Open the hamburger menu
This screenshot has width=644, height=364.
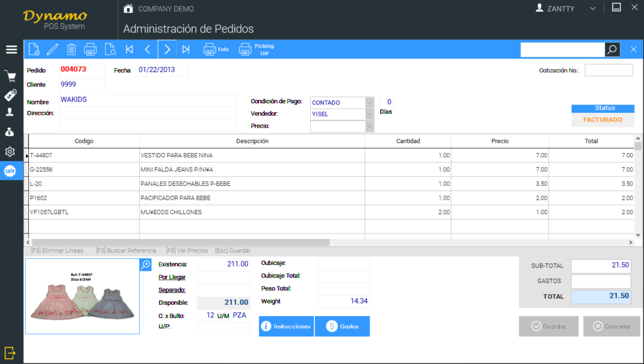pyautogui.click(x=11, y=49)
